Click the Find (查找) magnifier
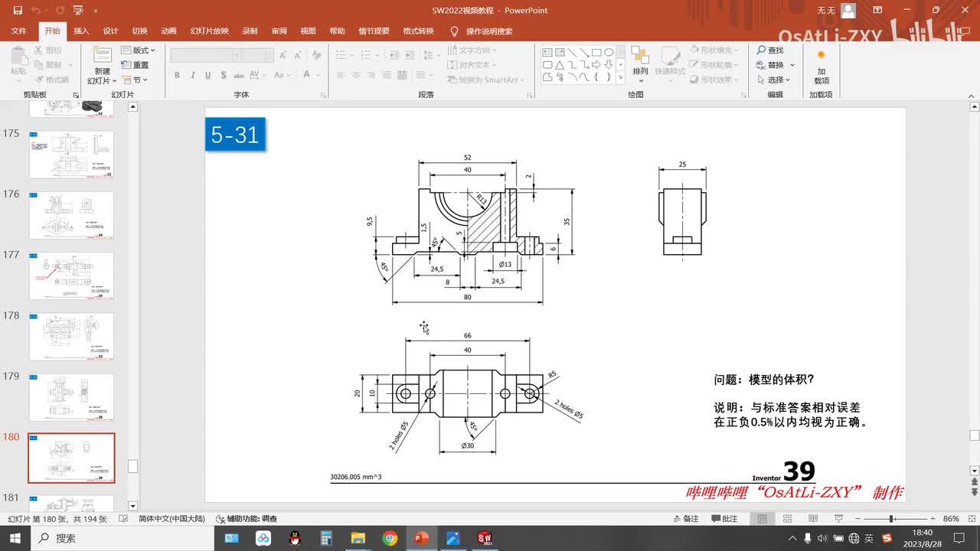 click(x=761, y=50)
